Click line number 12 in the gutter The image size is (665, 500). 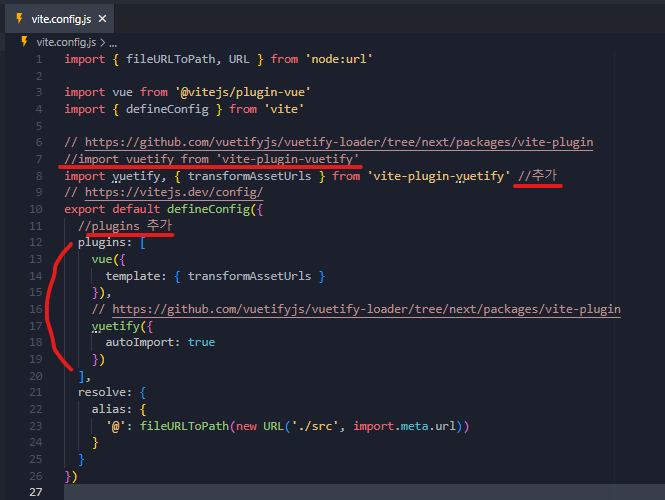(36, 242)
